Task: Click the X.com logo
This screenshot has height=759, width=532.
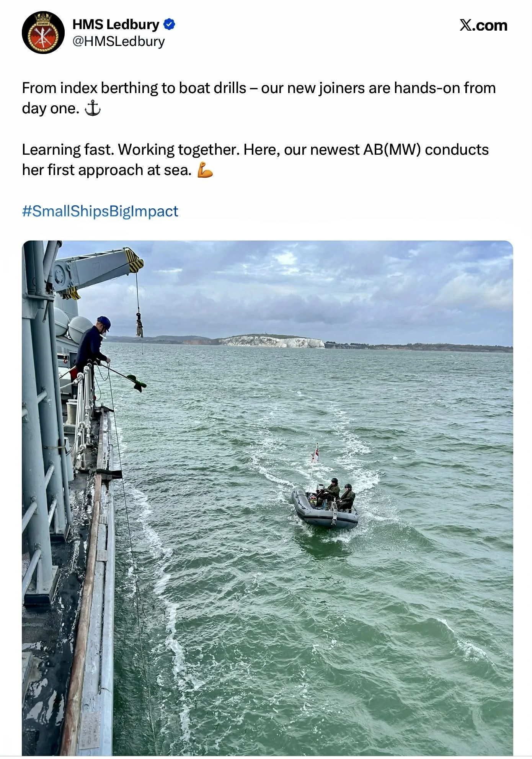Action: (x=483, y=25)
